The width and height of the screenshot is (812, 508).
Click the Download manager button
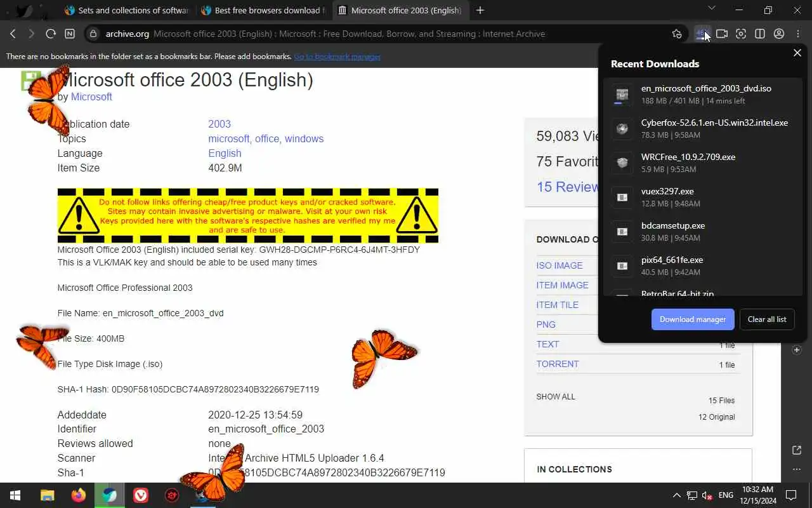tap(693, 319)
